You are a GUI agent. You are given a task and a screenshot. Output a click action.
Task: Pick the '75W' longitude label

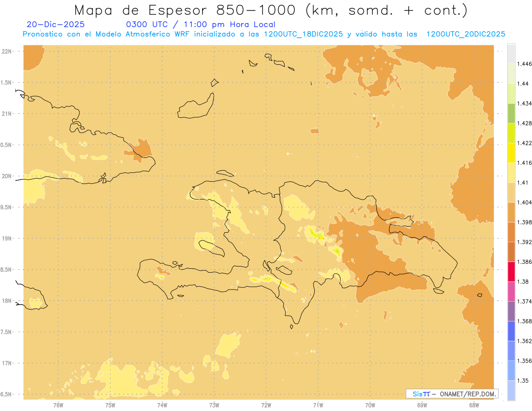point(110,405)
